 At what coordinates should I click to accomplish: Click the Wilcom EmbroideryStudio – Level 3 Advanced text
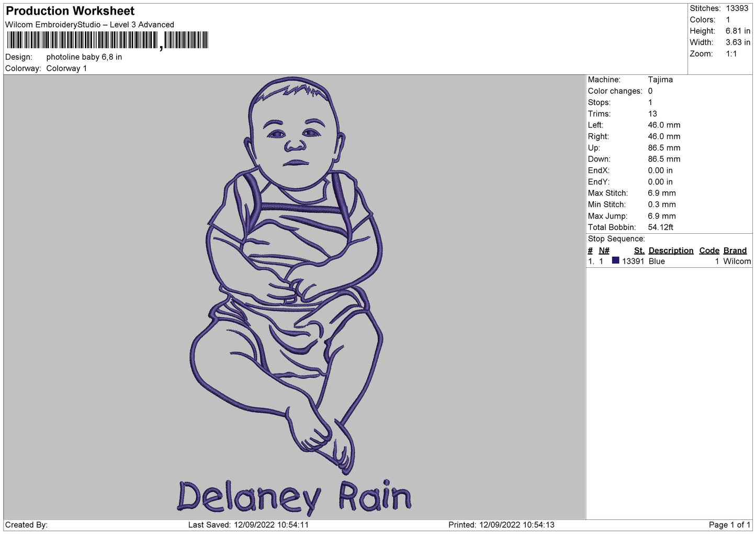89,25
